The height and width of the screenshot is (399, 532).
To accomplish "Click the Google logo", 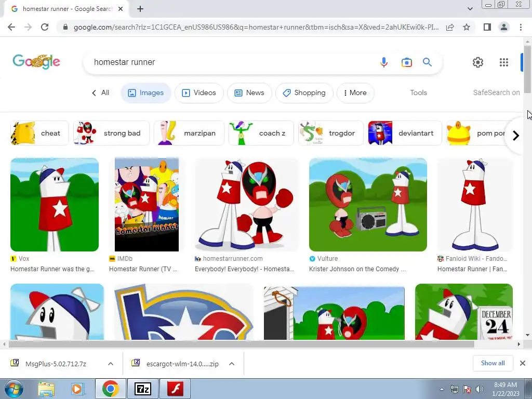I will tap(36, 62).
